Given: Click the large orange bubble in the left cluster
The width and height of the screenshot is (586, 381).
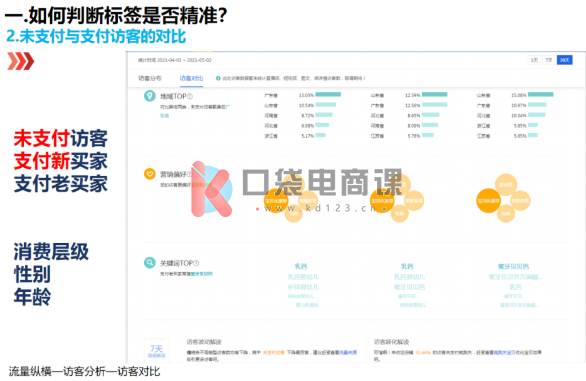Looking at the screenshot, I should point(276,201).
